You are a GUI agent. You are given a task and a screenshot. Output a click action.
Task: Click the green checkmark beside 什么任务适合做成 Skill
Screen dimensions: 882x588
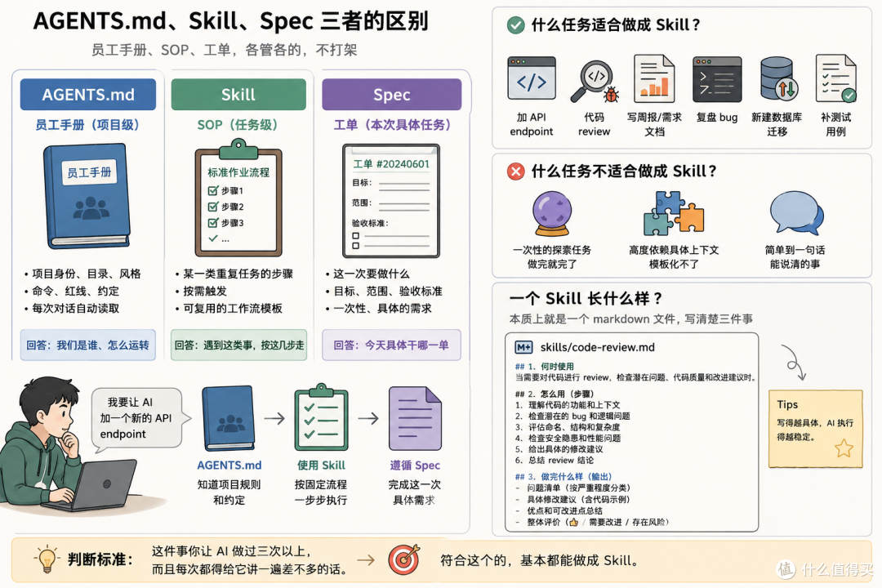[x=516, y=24]
